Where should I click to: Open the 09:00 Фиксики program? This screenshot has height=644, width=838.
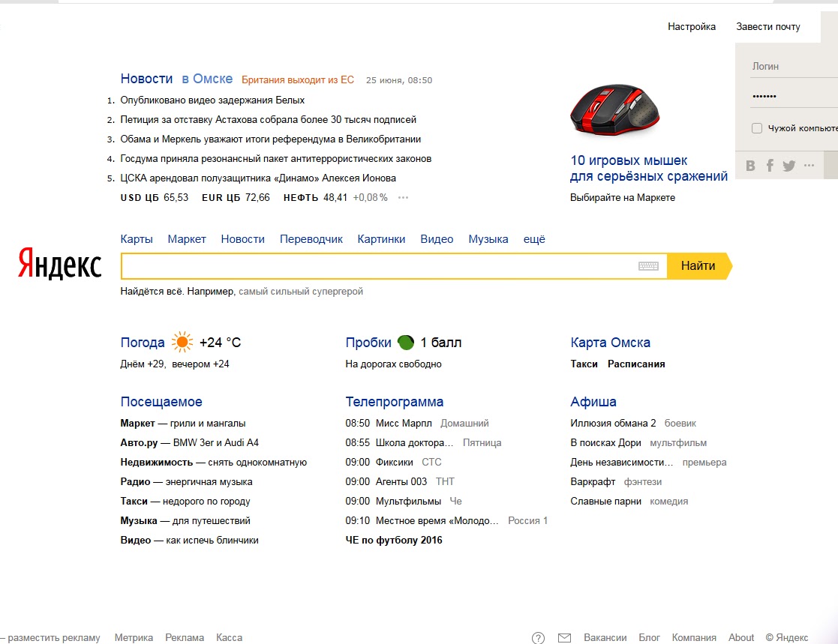coord(379,463)
